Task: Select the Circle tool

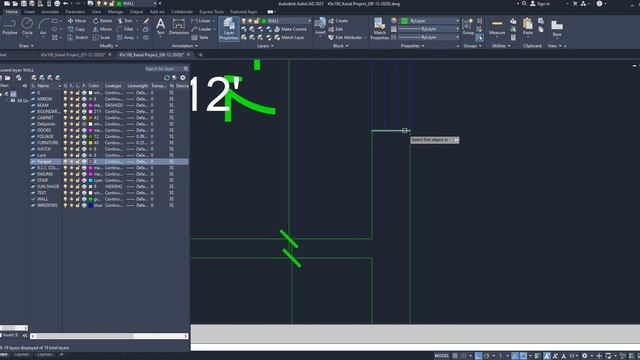Action: point(27,27)
